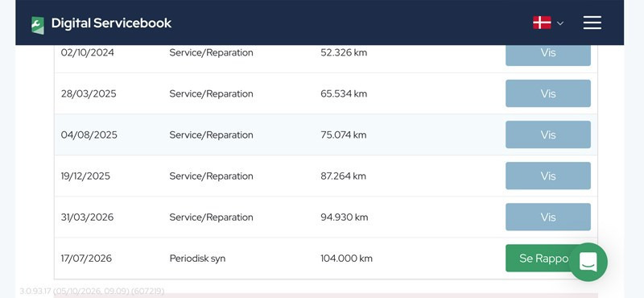Select the Danish flag language icon
The width and height of the screenshot is (644, 298).
click(x=542, y=23)
